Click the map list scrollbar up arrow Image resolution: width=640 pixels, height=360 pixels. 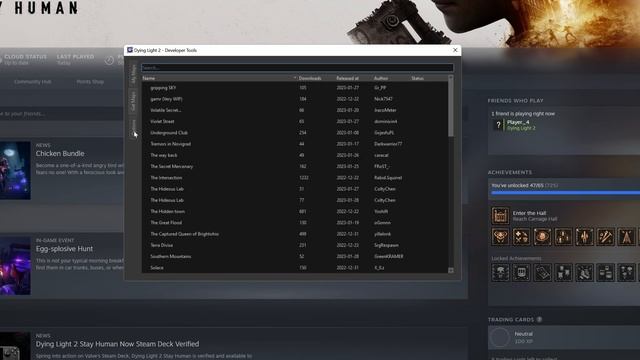coord(451,77)
